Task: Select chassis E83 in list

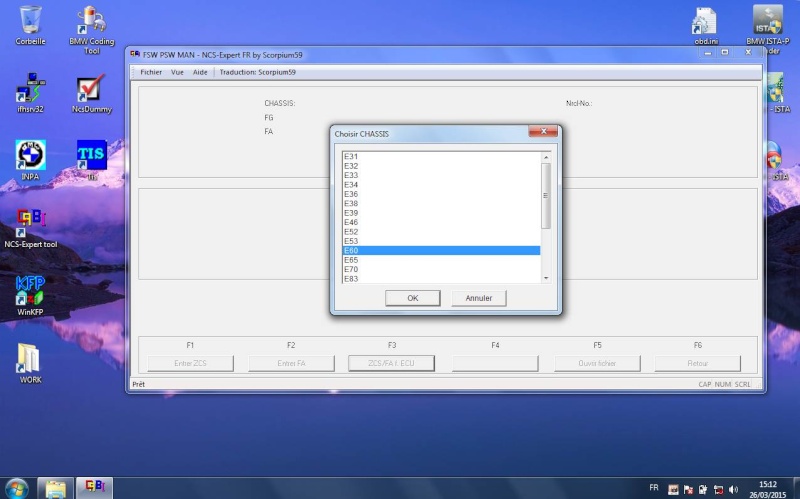Action: pyautogui.click(x=441, y=279)
